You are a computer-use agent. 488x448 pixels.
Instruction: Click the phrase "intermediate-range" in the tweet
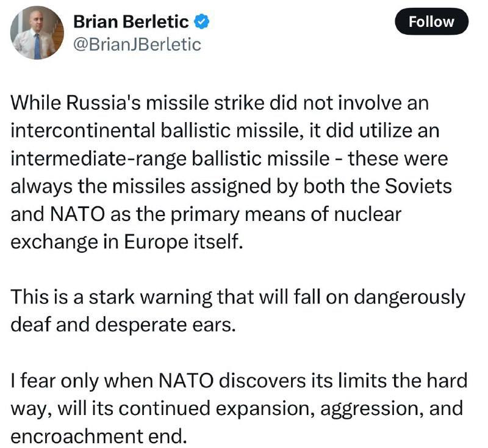tap(99, 159)
